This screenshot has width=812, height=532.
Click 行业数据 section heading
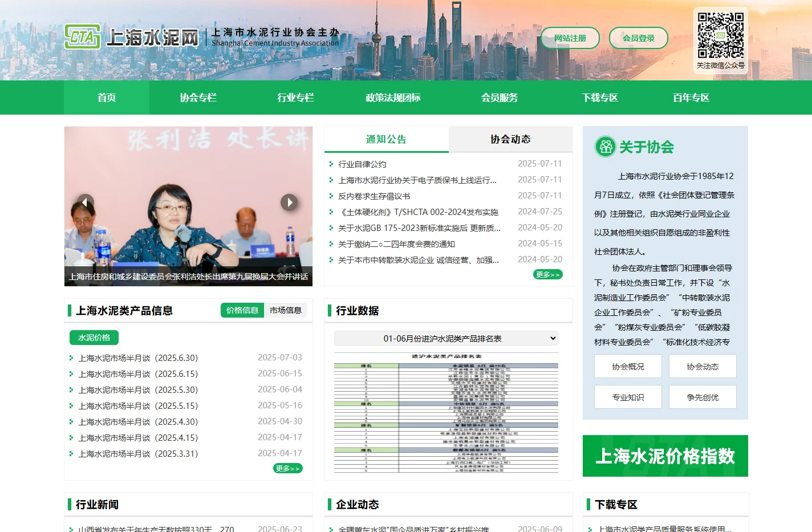coord(358,311)
